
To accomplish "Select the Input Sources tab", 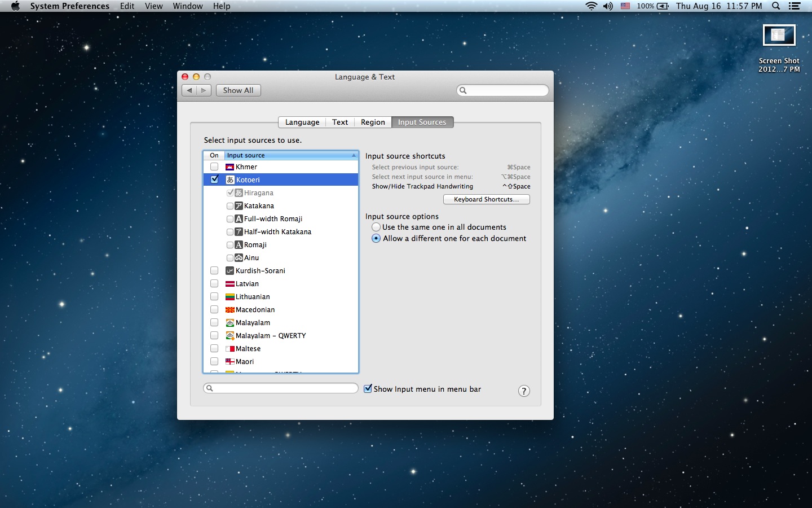I will point(422,122).
